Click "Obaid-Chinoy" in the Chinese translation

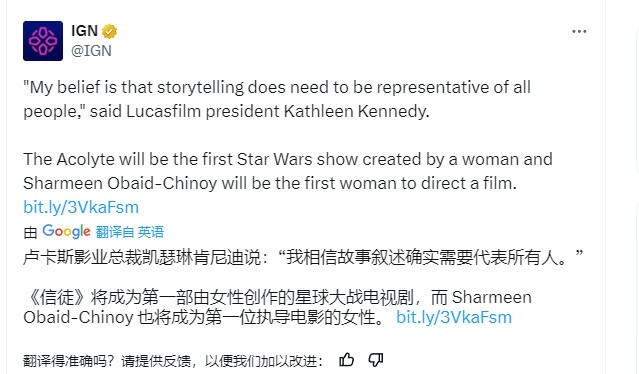pos(78,317)
